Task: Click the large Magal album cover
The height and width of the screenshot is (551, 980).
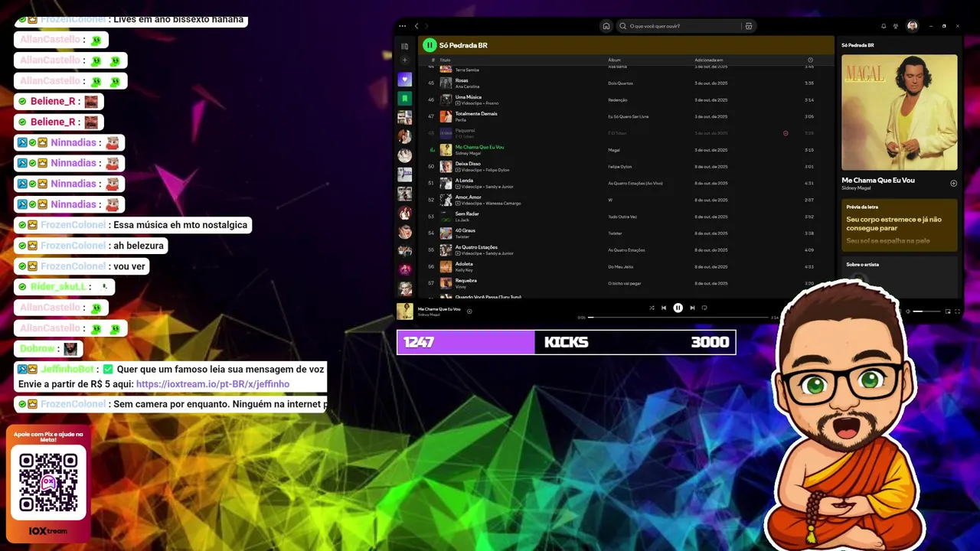Action: pyautogui.click(x=900, y=112)
